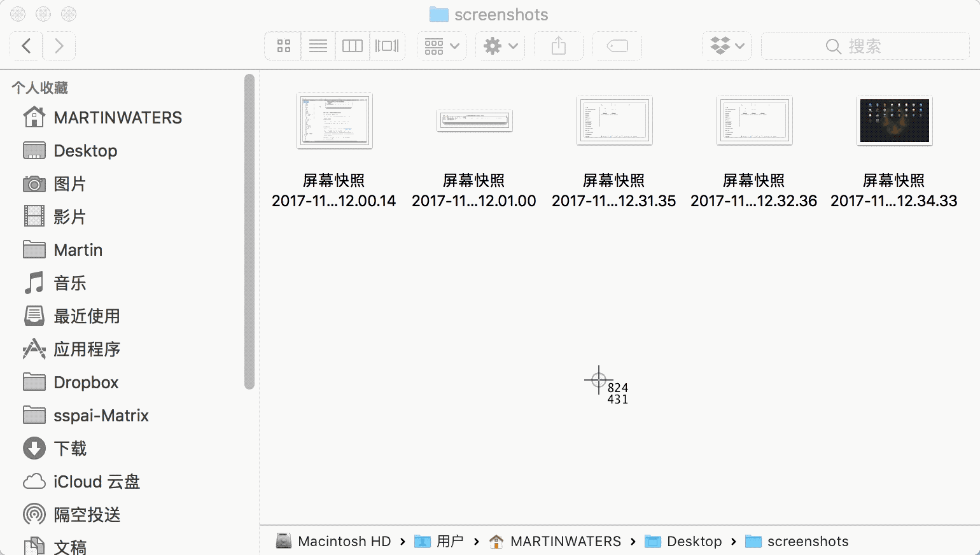
Task: Click the Share toolbar icon
Action: click(x=558, y=46)
